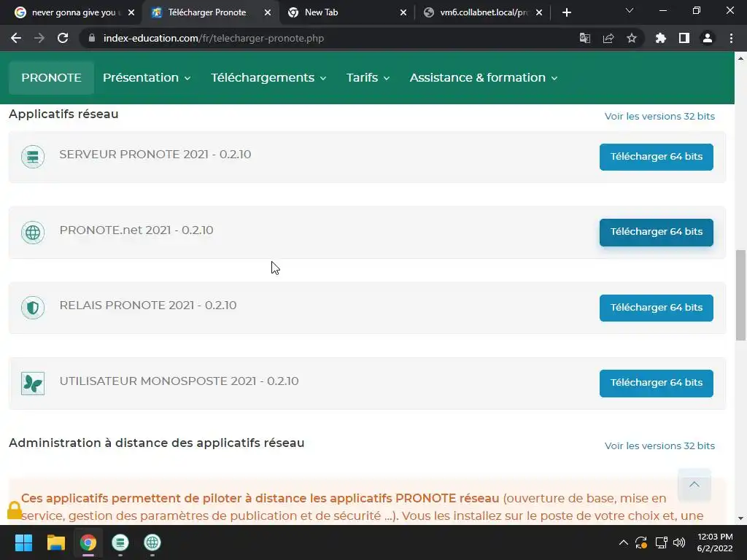
Task: Click the UTILISATEUR MONOSPOSTE butterfly icon
Action: coord(33,384)
